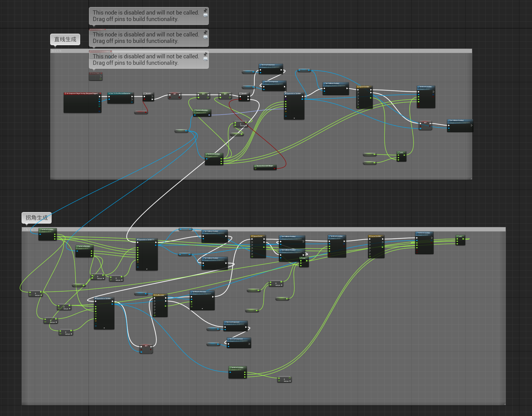Select SetActorLocation node in 直线生成 group

click(x=426, y=97)
